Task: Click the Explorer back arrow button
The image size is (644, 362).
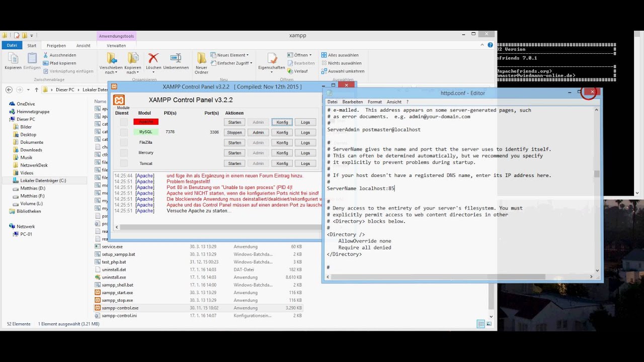Action: [x=9, y=89]
